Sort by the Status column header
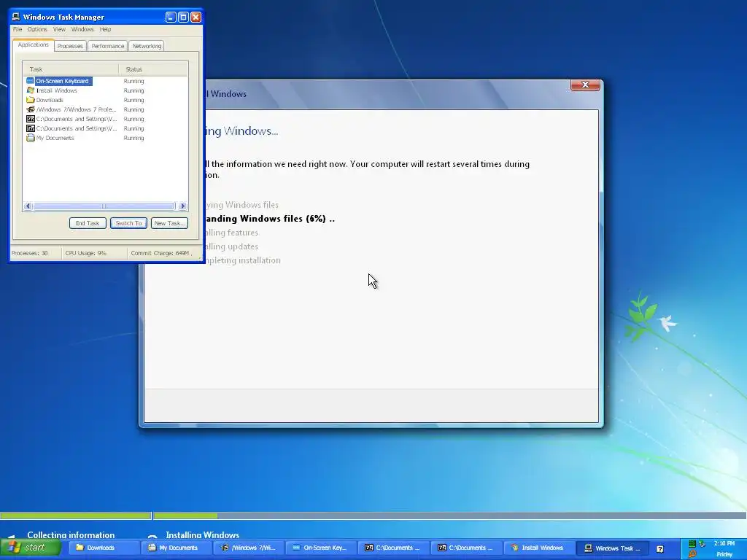747x560 pixels. (153, 69)
